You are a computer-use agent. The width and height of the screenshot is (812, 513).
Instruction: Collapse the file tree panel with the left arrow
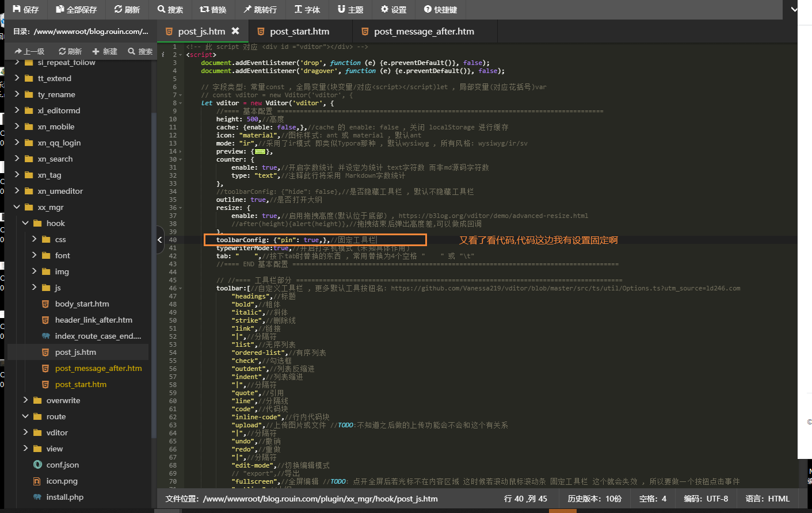tap(159, 240)
